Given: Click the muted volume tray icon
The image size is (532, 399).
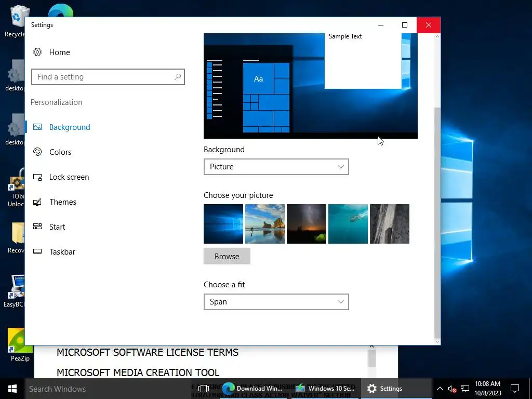Looking at the screenshot, I should coord(452,389).
